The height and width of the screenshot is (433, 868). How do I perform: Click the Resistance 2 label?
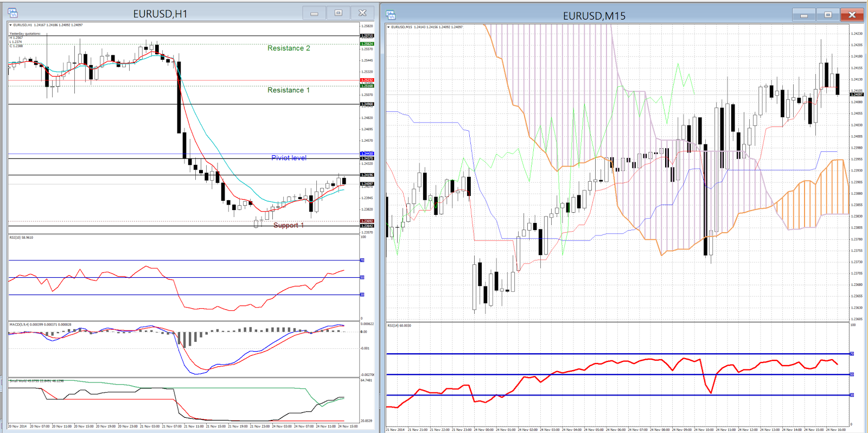[x=289, y=48]
